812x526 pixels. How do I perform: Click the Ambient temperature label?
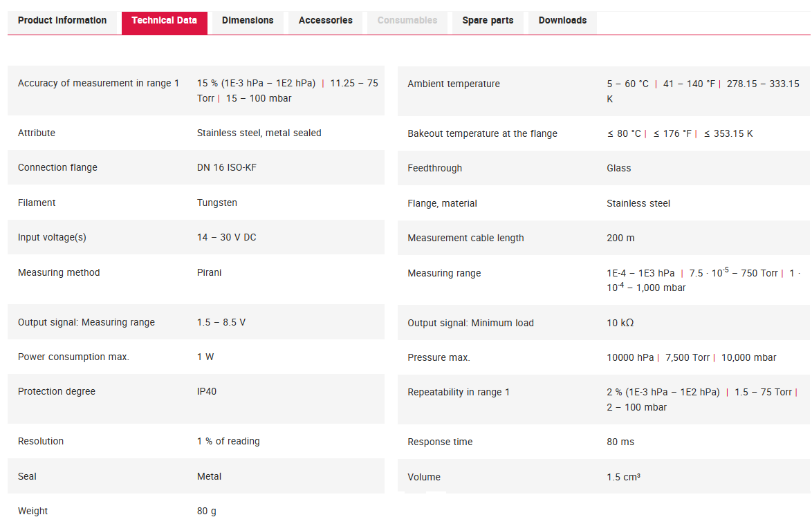point(453,84)
